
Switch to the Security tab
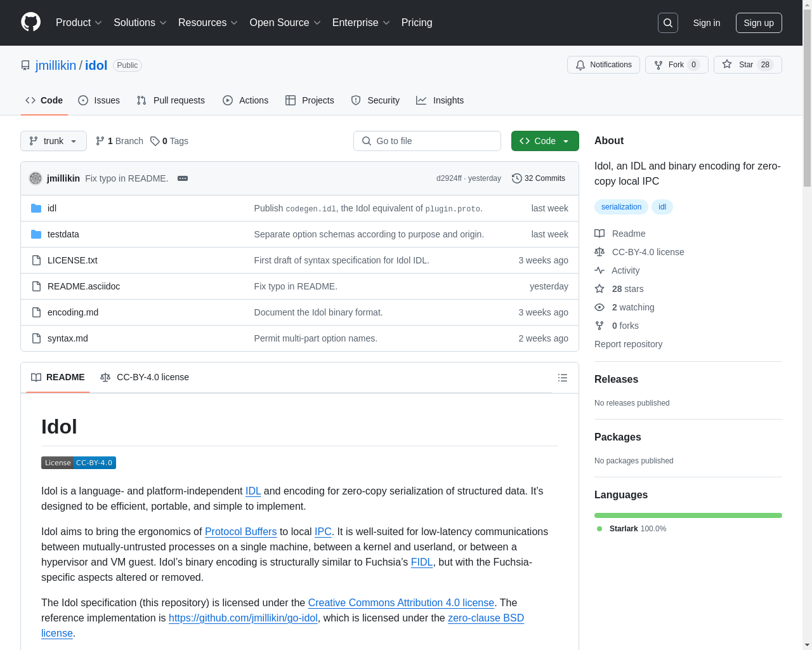tap(376, 100)
